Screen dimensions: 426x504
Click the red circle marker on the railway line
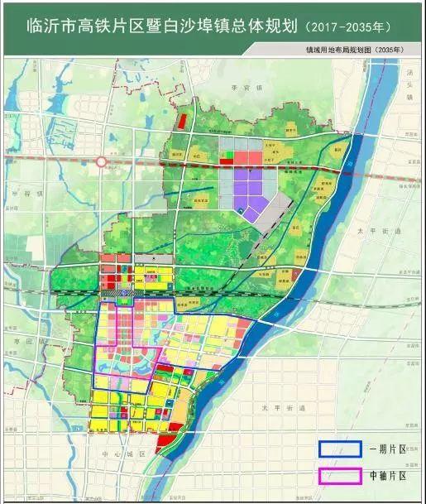tap(102, 161)
